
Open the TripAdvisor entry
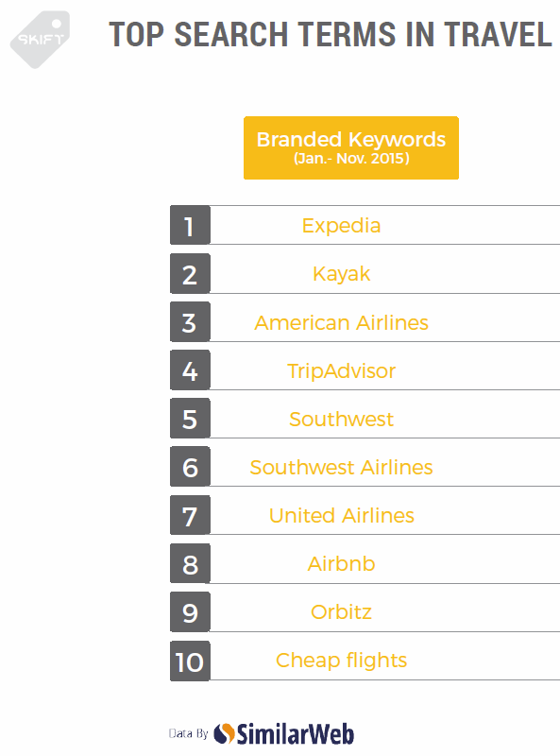pyautogui.click(x=341, y=370)
